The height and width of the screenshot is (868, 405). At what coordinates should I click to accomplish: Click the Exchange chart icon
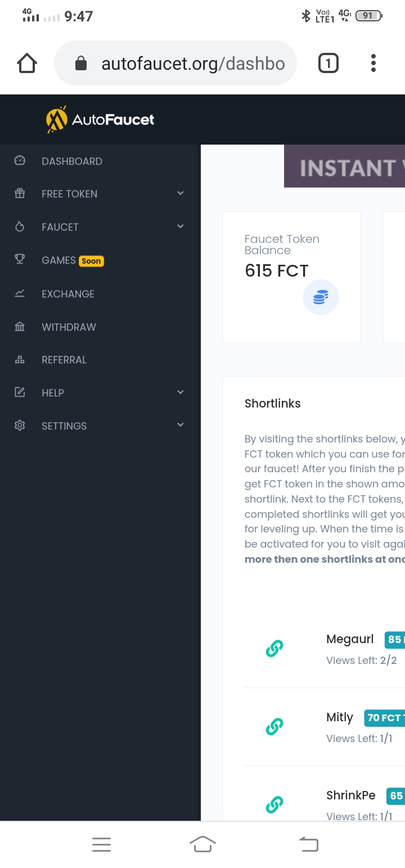pos(20,293)
